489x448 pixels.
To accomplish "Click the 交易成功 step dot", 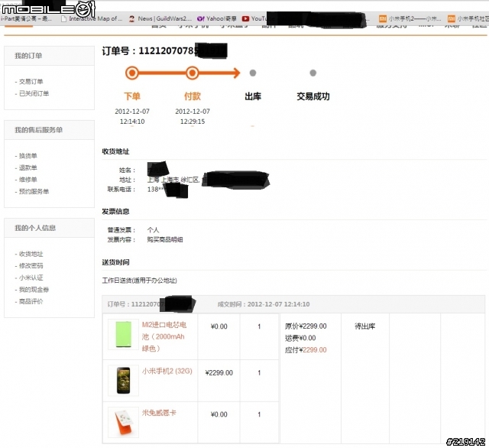I will pyautogui.click(x=313, y=73).
